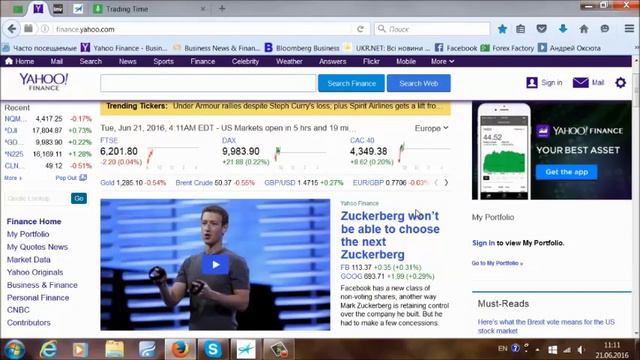Open the Pop Out quotes icon
Screen dimensions: 640x360
[x=83, y=178]
